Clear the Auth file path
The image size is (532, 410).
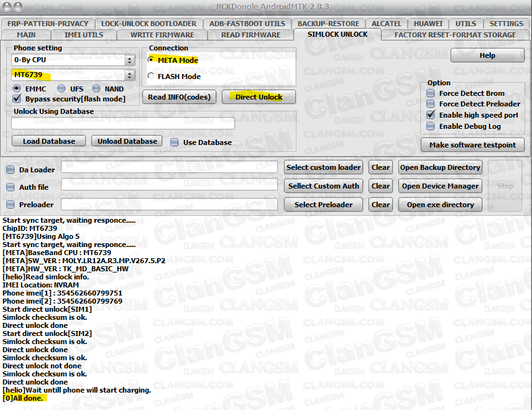click(380, 186)
